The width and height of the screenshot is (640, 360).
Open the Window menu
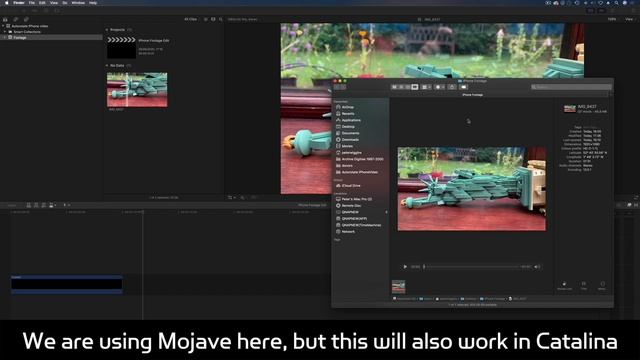[78, 3]
